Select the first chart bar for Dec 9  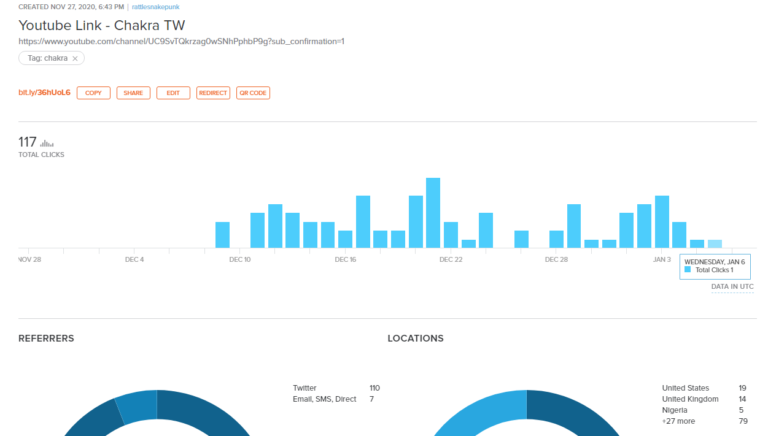[222, 235]
